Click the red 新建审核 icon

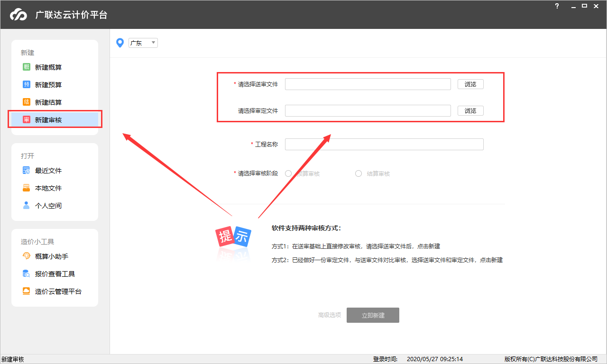(x=27, y=120)
